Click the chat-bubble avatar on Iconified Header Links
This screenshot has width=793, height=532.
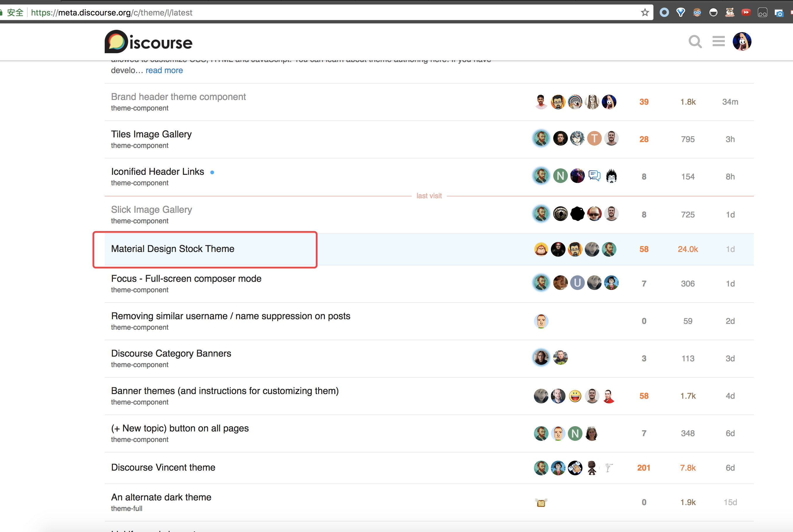point(594,176)
